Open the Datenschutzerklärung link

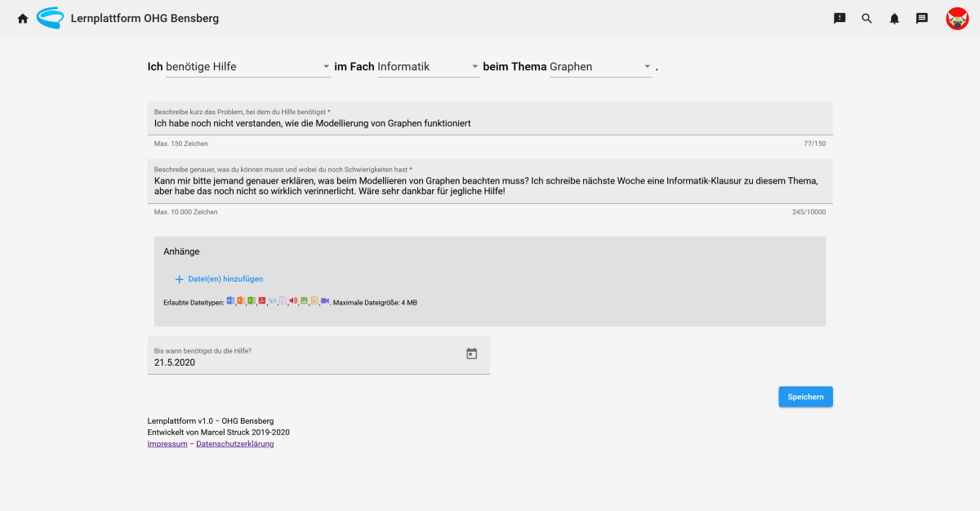(235, 444)
